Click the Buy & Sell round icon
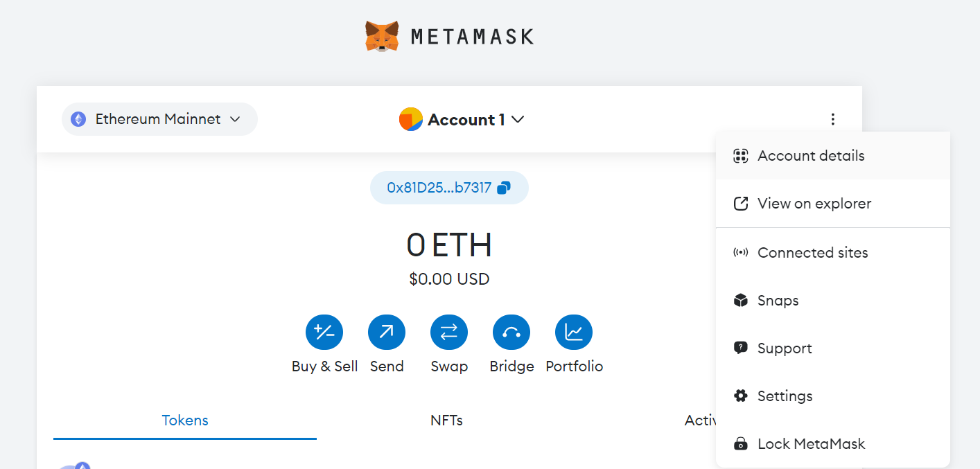Image resolution: width=980 pixels, height=469 pixels. point(324,333)
